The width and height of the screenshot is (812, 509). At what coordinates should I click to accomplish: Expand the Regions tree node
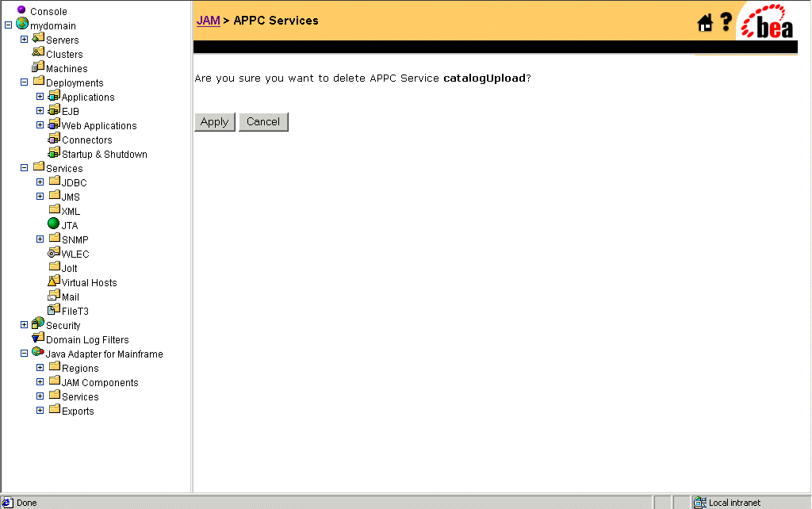[x=40, y=367]
